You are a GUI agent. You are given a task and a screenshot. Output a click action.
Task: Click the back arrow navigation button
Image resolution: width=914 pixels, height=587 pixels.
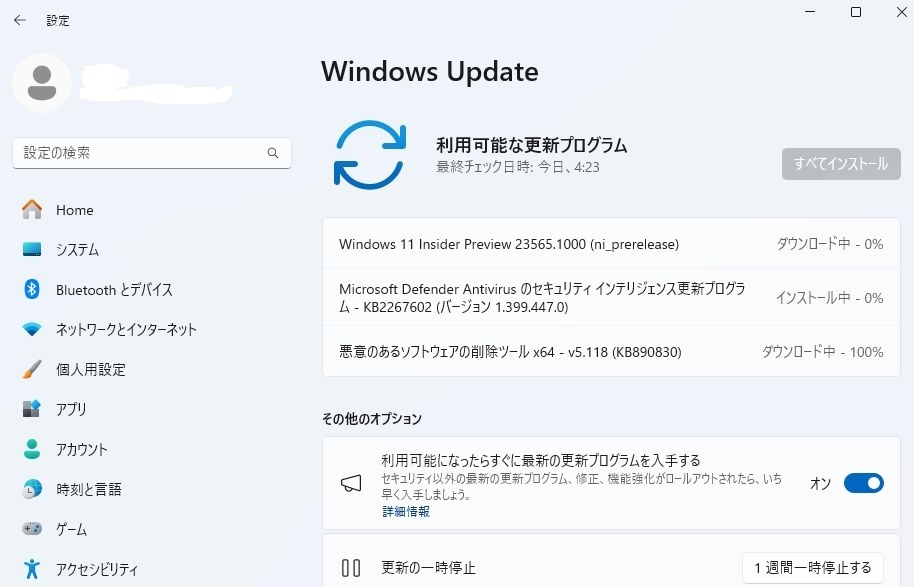click(20, 19)
